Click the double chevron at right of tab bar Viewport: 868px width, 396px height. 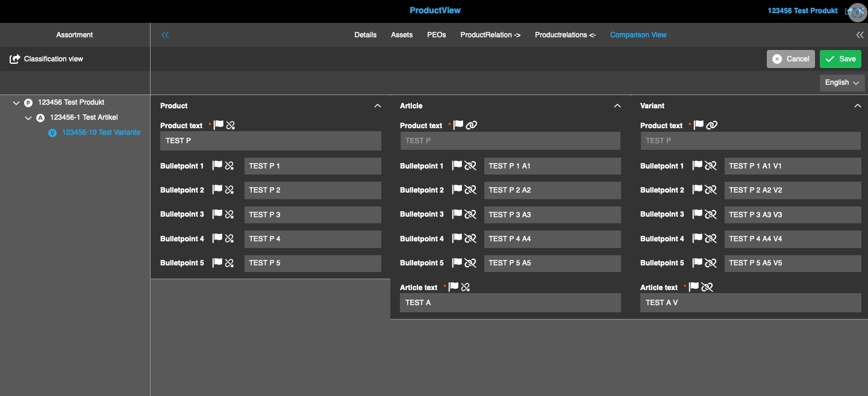click(860, 35)
